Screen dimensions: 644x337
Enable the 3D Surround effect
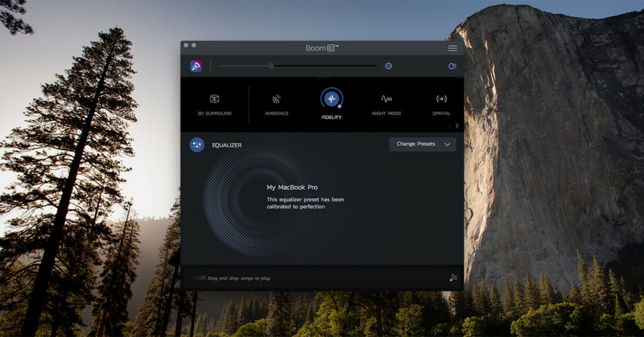pos(215,99)
